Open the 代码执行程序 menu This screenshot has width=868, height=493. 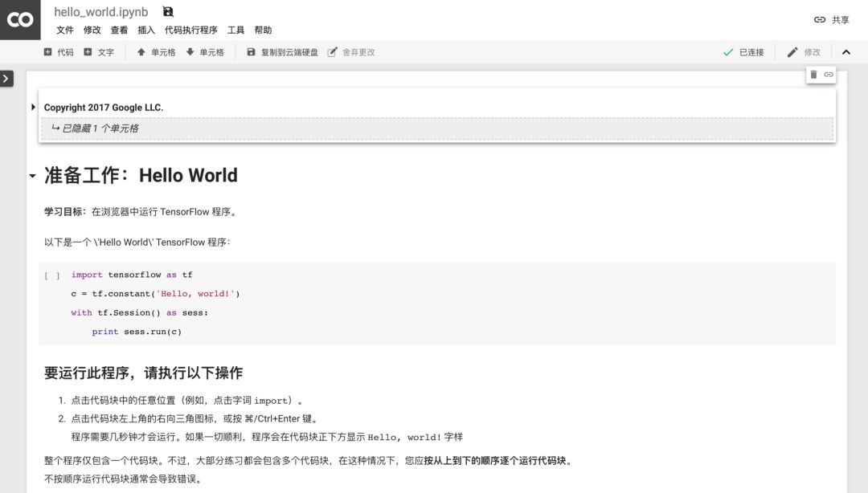(191, 30)
